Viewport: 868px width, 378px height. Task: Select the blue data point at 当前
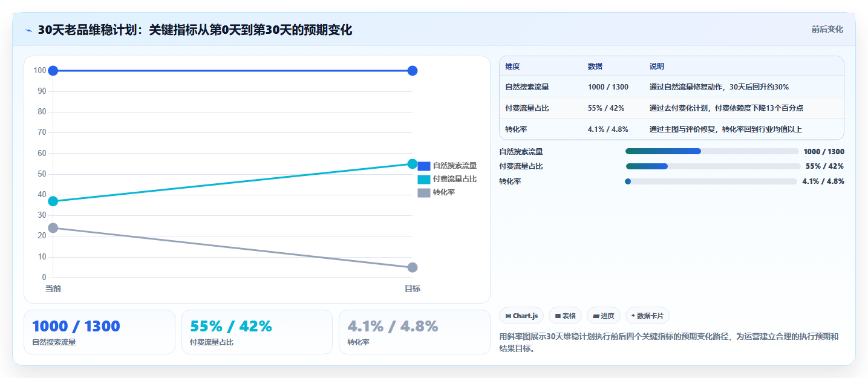(x=53, y=71)
